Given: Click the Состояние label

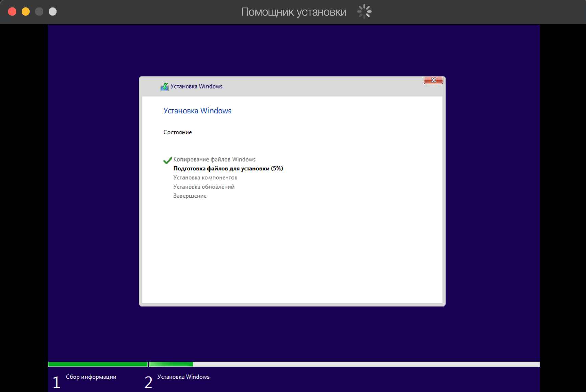Looking at the screenshot, I should pos(177,132).
